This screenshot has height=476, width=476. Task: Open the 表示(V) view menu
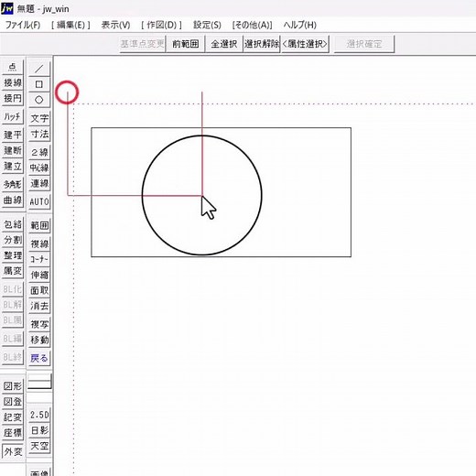click(x=115, y=25)
